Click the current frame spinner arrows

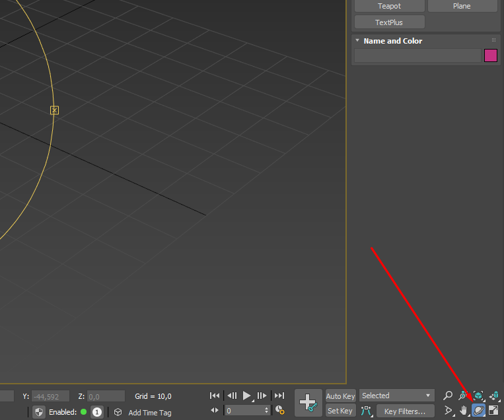pos(267,410)
